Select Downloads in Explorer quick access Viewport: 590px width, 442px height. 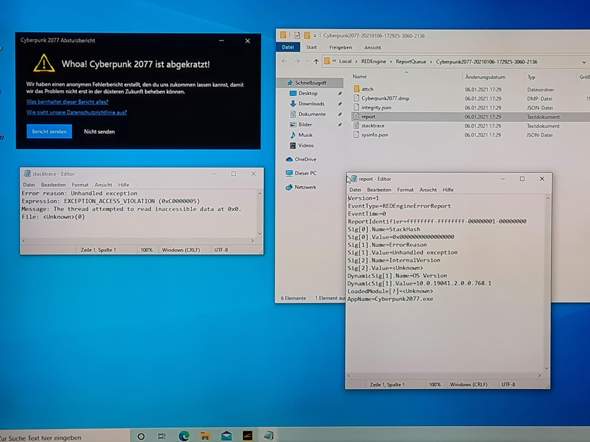point(311,103)
